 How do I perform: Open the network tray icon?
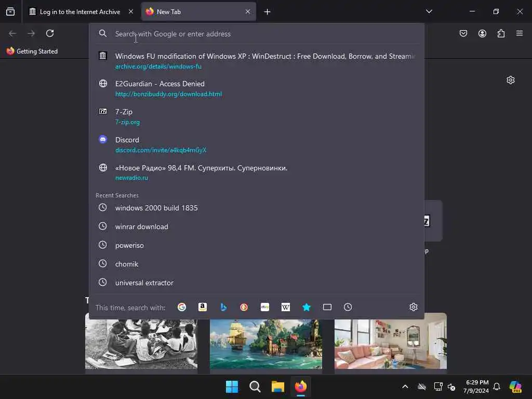(x=438, y=387)
